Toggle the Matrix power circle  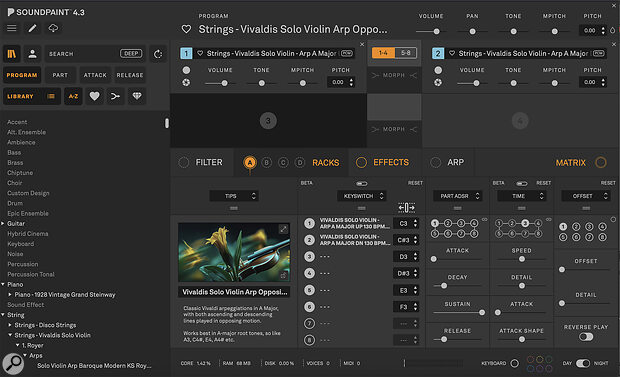[601, 163]
